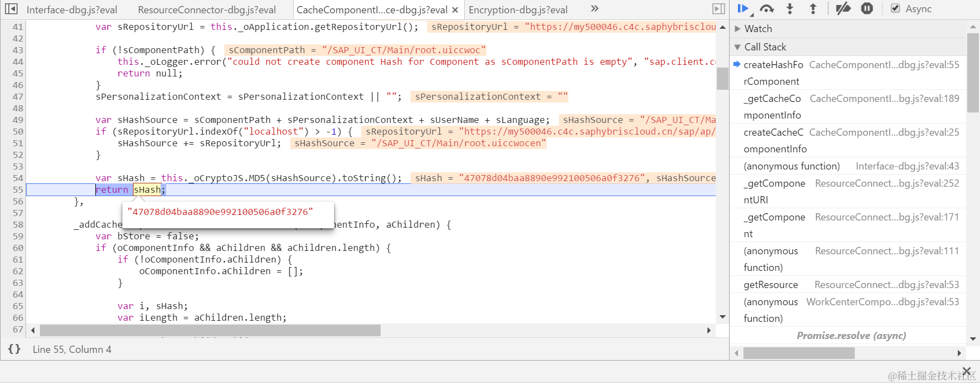This screenshot has height=385, width=980.
Task: Click 'Line 55, Column 4' status text
Action: [x=72, y=350]
